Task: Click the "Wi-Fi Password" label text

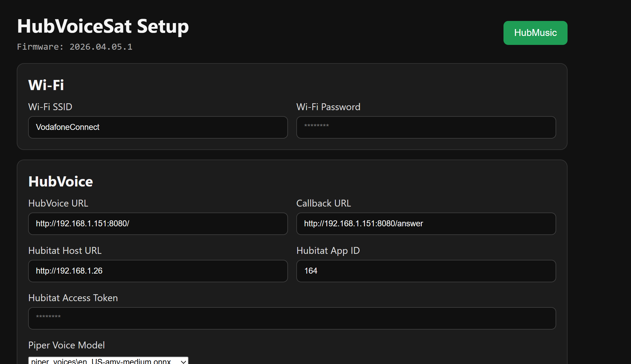Action: pos(328,107)
